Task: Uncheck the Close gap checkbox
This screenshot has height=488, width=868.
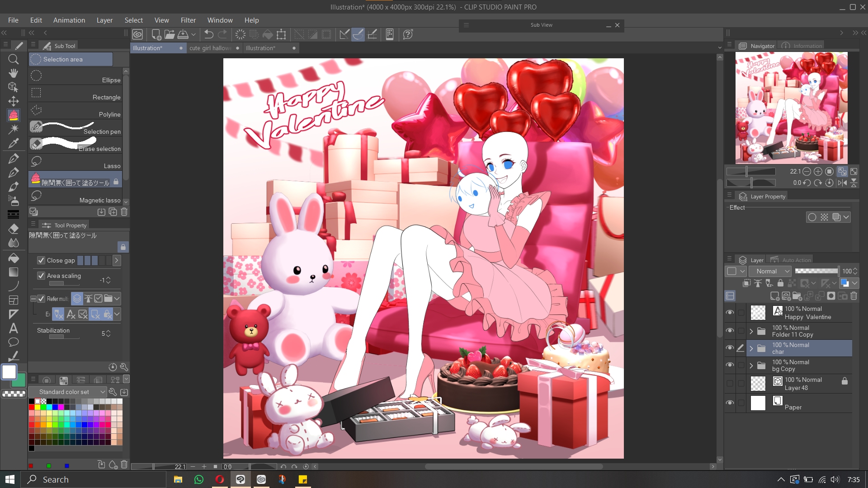Action: (41, 260)
